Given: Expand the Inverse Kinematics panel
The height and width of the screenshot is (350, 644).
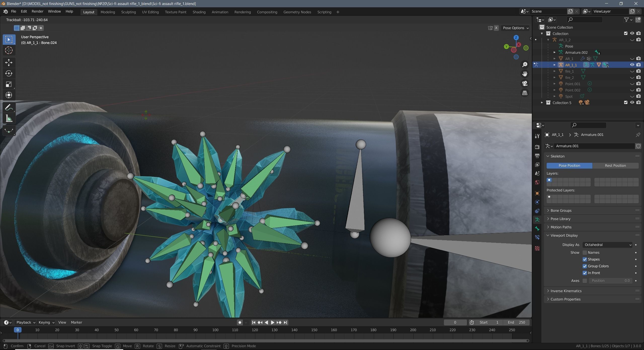Looking at the screenshot, I should tap(566, 291).
